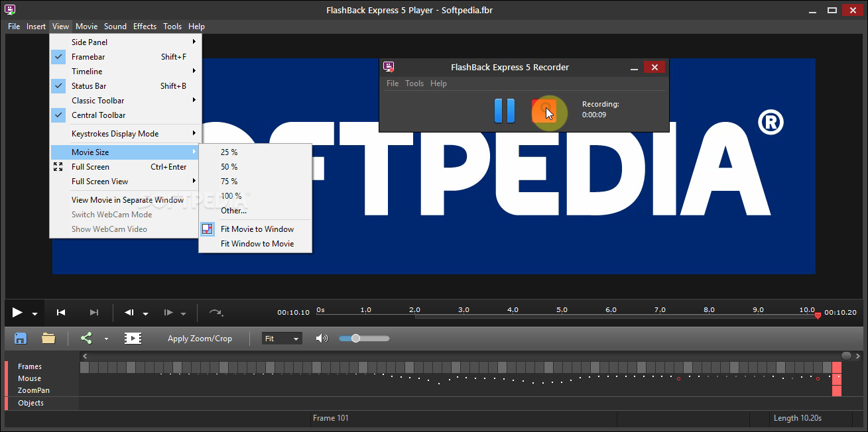Image resolution: width=868 pixels, height=432 pixels.
Task: Click Player window title bar icon
Action: [11, 10]
